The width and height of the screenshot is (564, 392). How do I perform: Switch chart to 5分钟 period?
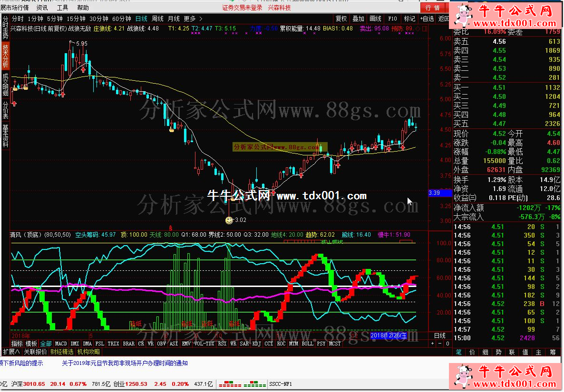pyautogui.click(x=55, y=19)
